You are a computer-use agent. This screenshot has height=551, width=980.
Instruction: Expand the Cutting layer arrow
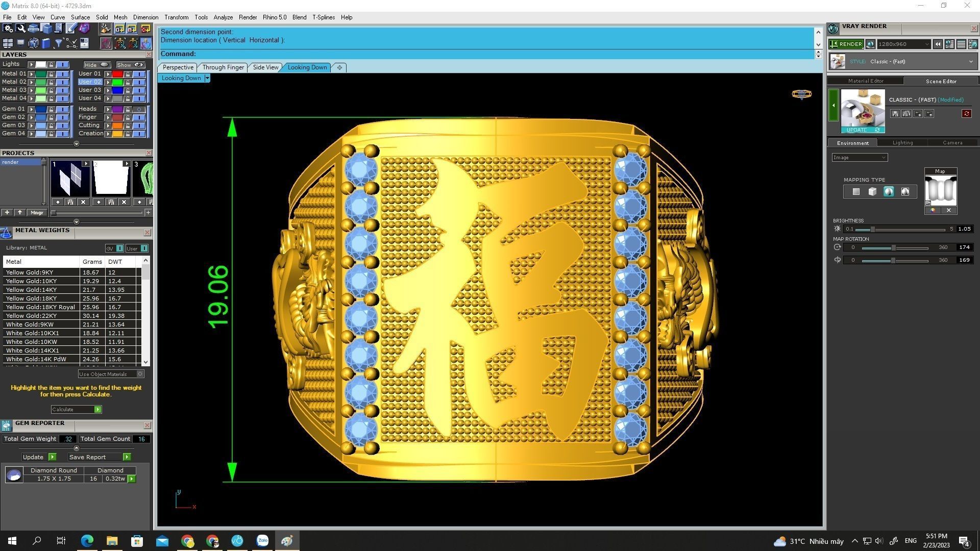pos(108,126)
